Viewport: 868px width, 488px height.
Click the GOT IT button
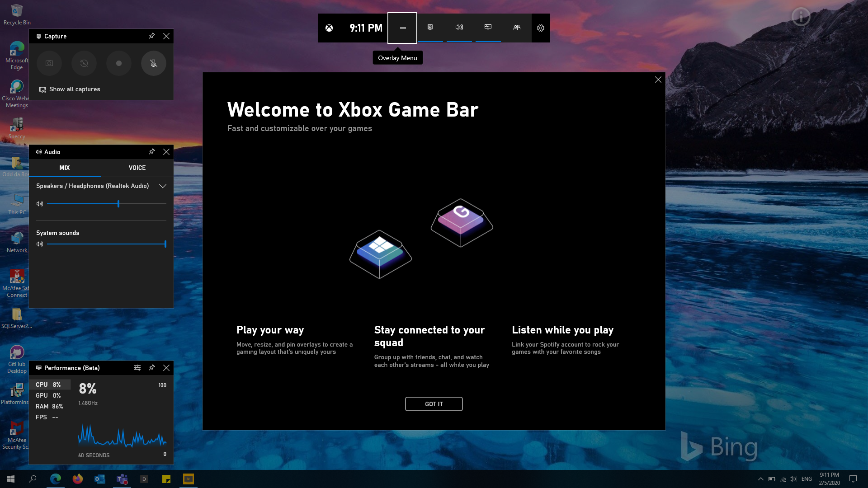[434, 404]
